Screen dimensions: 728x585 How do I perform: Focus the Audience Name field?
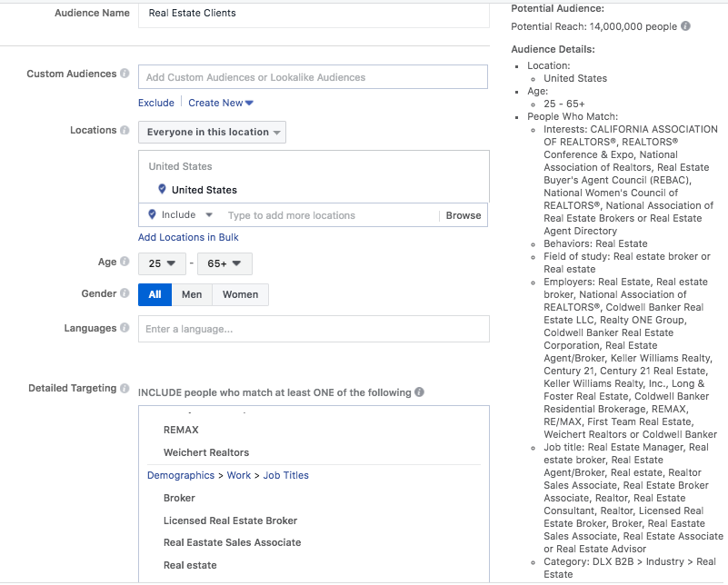coord(314,14)
